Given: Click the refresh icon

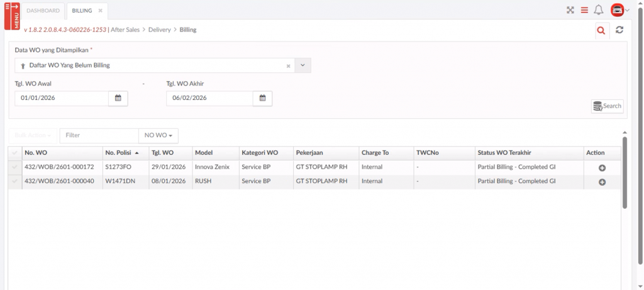Looking at the screenshot, I should pyautogui.click(x=619, y=30).
